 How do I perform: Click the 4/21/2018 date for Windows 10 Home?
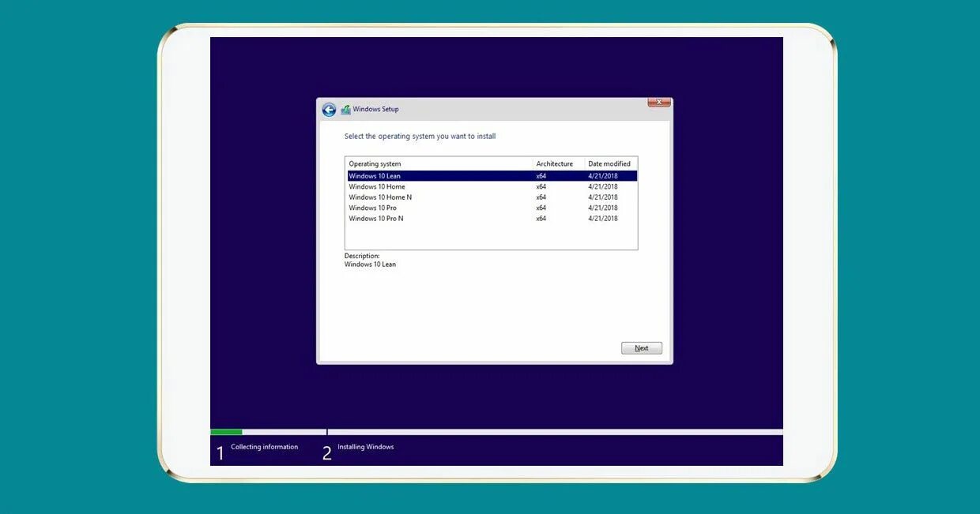pos(602,186)
